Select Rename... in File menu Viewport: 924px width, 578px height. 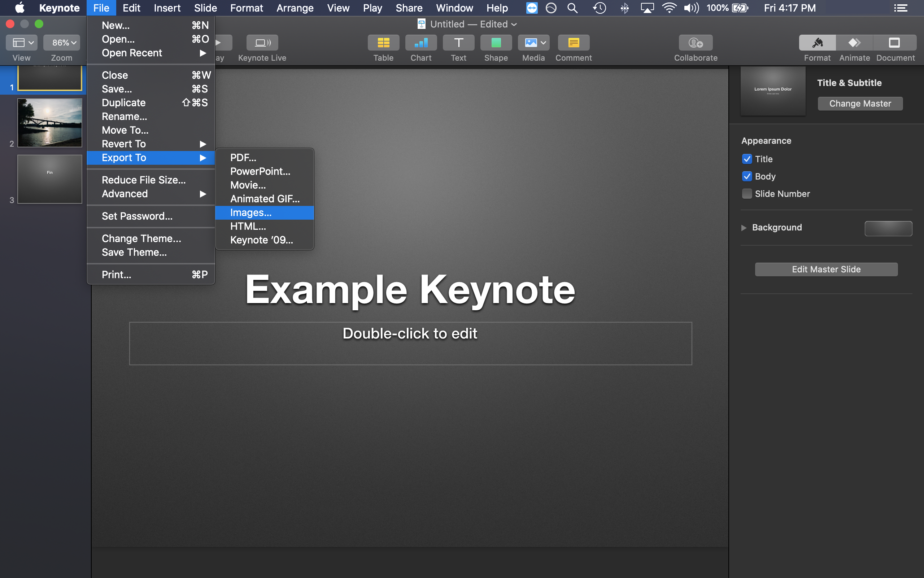tap(151, 116)
